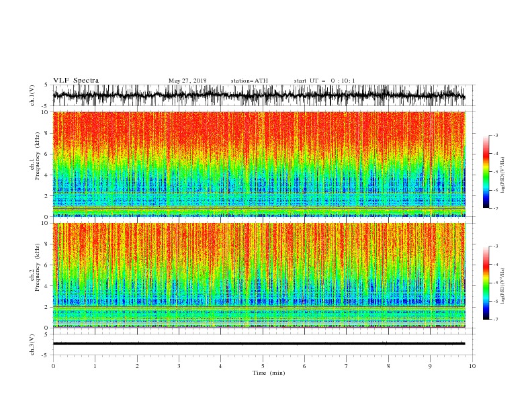This screenshot has height=411, width=532.
Task: Click the 8 kHz tick label on ch.1 axis
Action: (46, 133)
